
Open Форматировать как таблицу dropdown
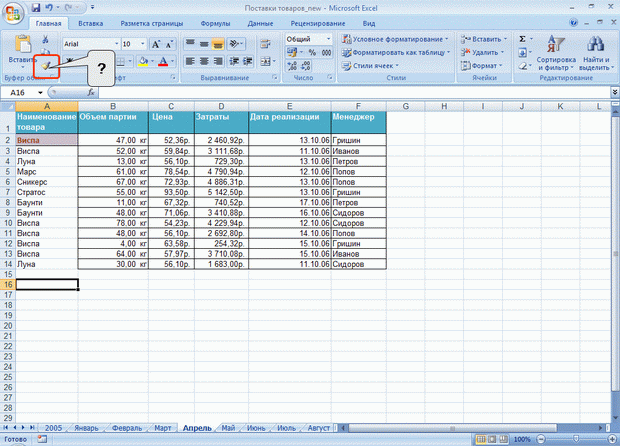click(396, 52)
